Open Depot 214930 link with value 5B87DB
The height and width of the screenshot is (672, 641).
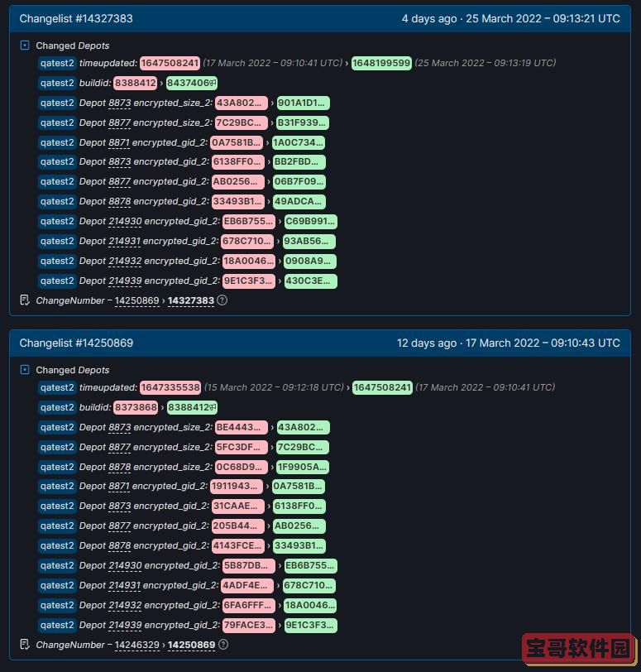tap(125, 565)
